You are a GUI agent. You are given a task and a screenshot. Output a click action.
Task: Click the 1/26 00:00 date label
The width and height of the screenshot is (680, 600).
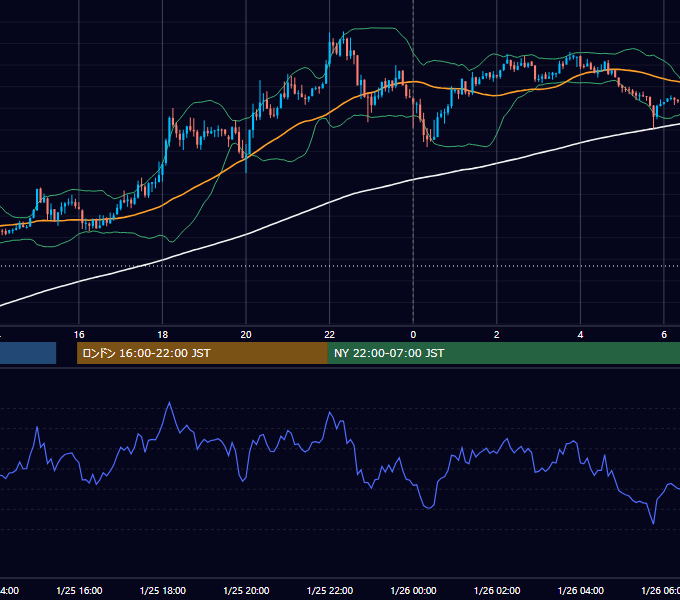click(413, 590)
